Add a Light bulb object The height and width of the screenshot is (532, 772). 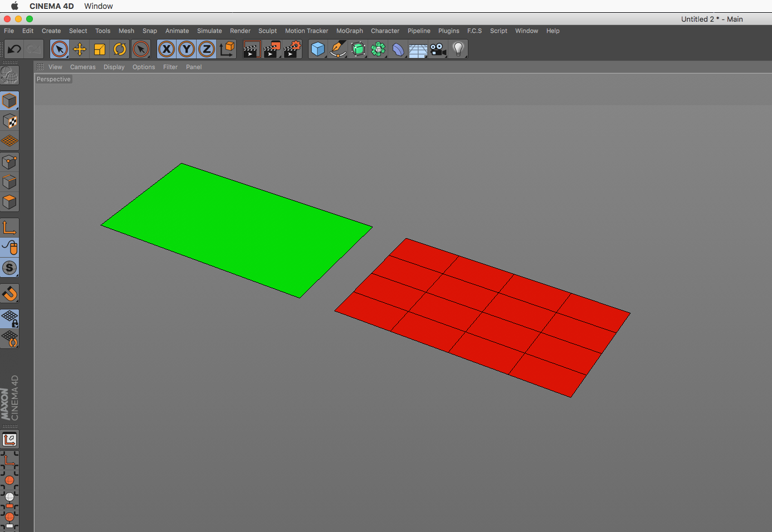[x=458, y=49]
